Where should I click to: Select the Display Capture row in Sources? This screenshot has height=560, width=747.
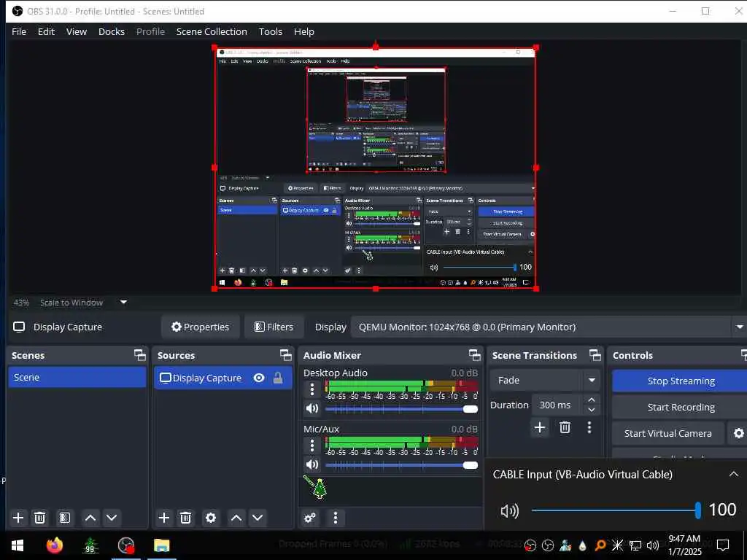pos(223,378)
